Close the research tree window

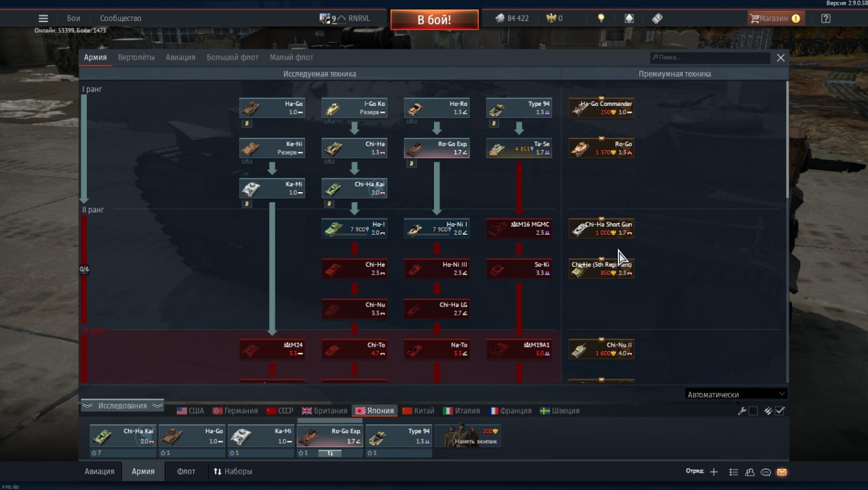pyautogui.click(x=781, y=58)
